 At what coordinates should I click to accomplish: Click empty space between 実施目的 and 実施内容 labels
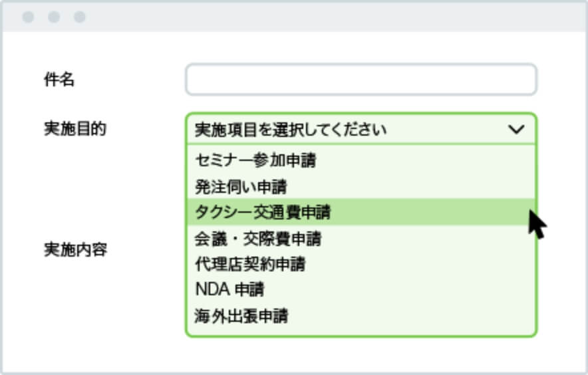[x=75, y=189]
